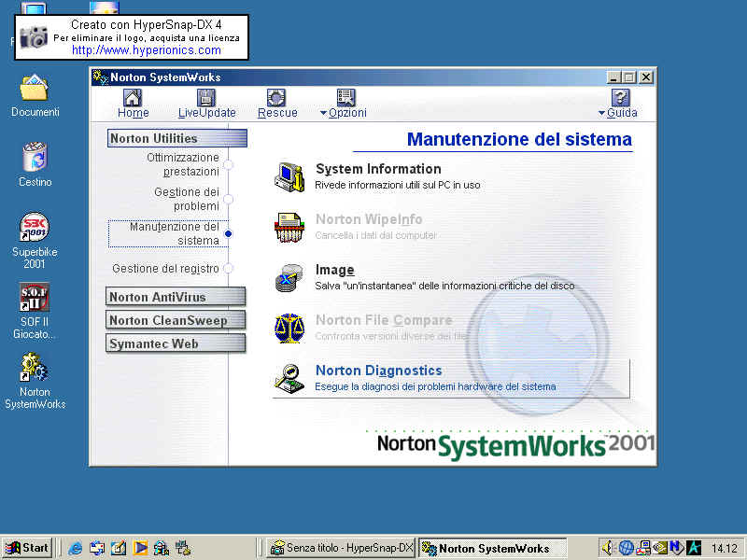This screenshot has height=560, width=747.
Task: Click the globe icon in system tray
Action: 626,548
